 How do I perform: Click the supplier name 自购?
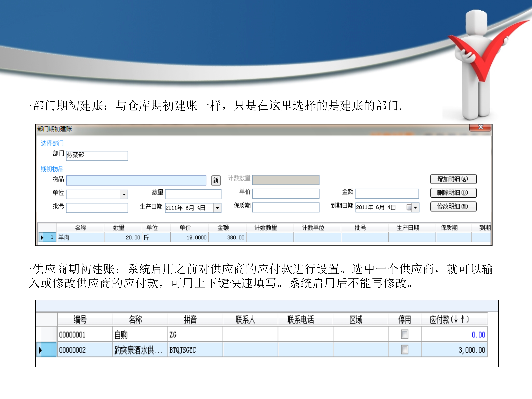click(x=140, y=334)
